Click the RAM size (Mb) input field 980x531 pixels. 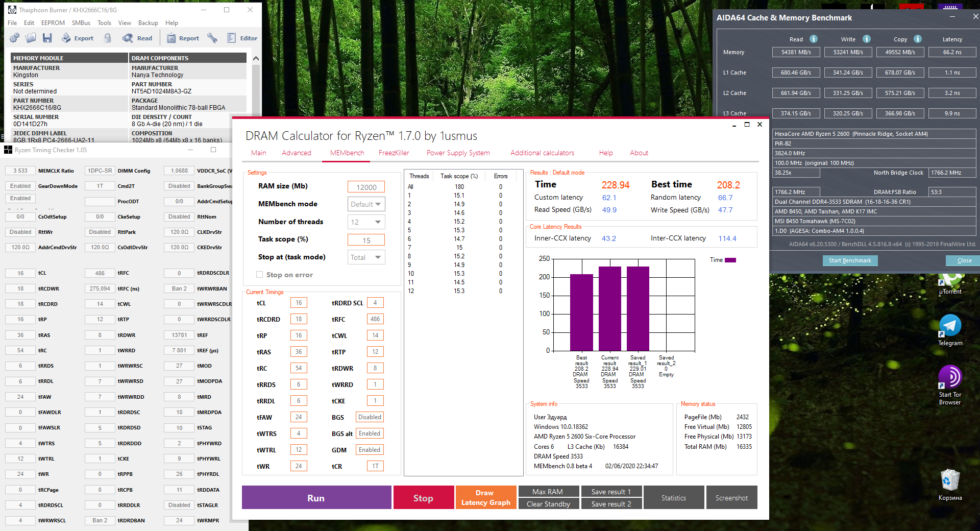[366, 187]
